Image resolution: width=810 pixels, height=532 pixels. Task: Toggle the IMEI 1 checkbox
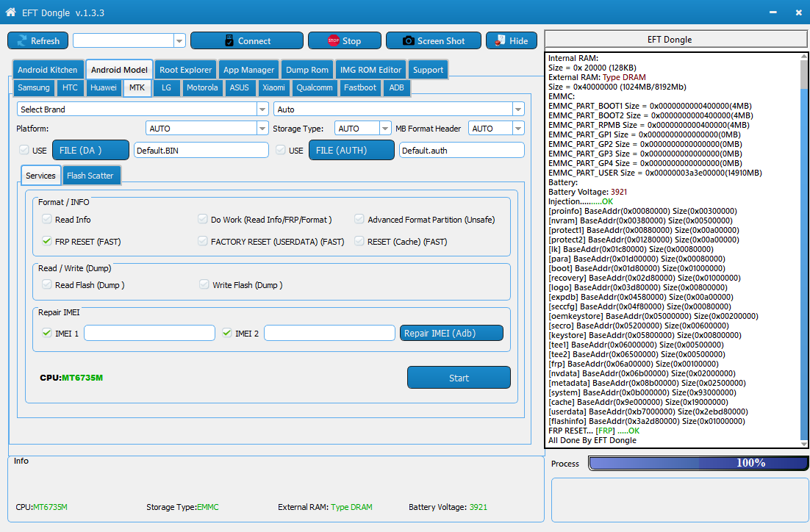tap(47, 333)
